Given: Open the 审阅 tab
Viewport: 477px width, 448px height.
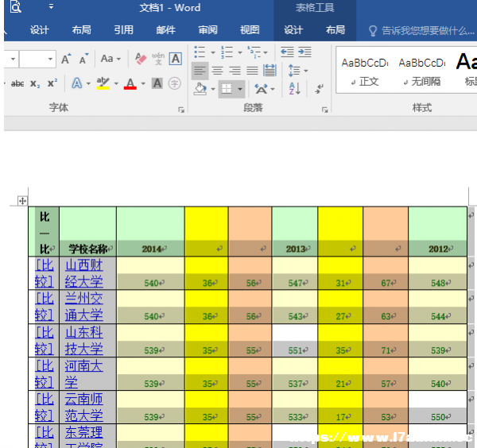Looking at the screenshot, I should (207, 29).
